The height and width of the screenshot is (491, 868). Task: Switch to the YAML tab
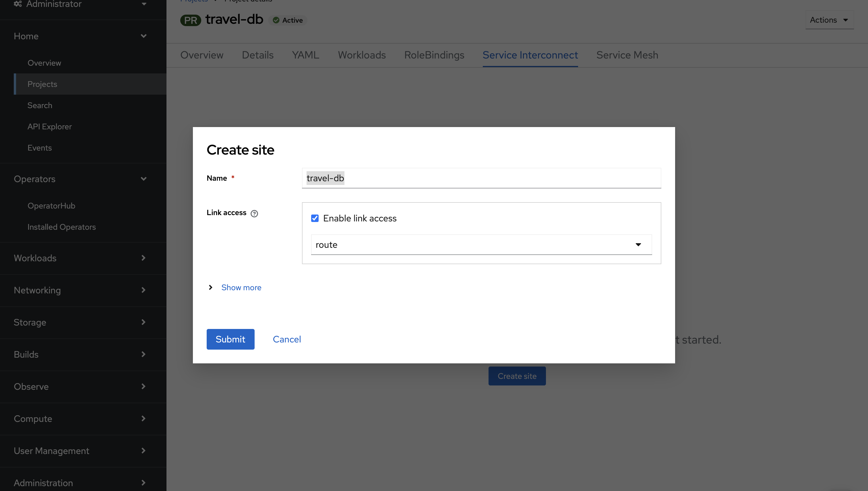[x=306, y=55]
